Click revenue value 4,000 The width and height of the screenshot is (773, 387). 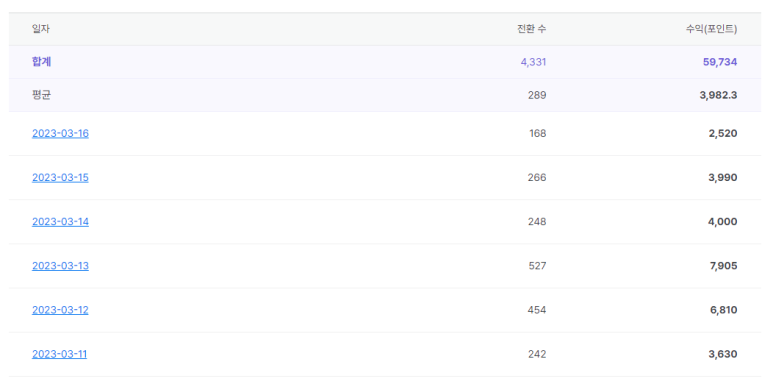point(723,221)
